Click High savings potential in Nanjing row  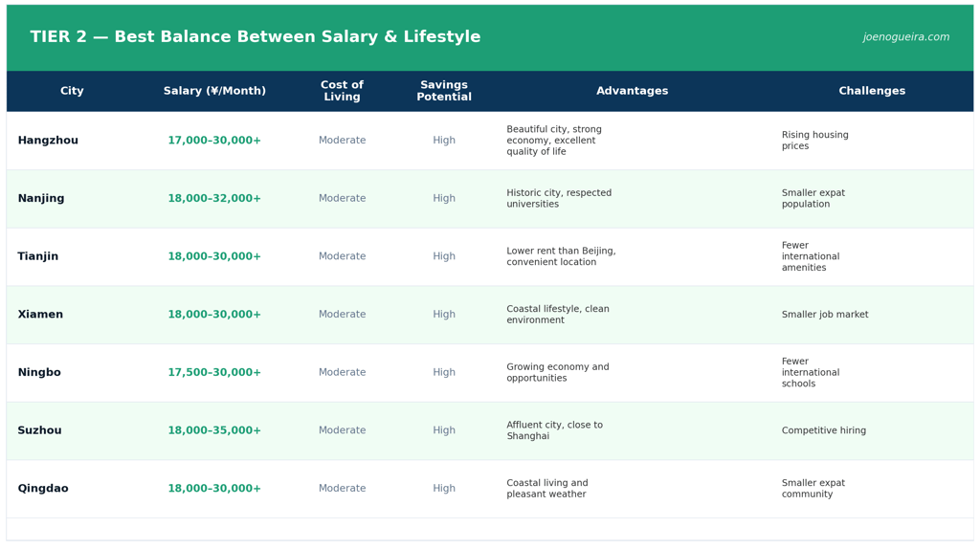pyautogui.click(x=444, y=198)
